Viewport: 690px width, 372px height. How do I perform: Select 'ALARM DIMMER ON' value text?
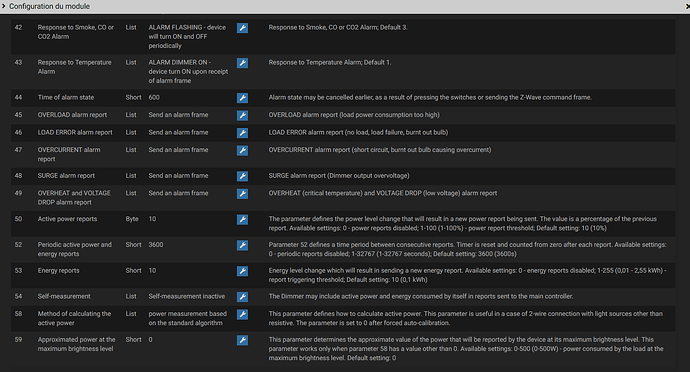(188, 71)
